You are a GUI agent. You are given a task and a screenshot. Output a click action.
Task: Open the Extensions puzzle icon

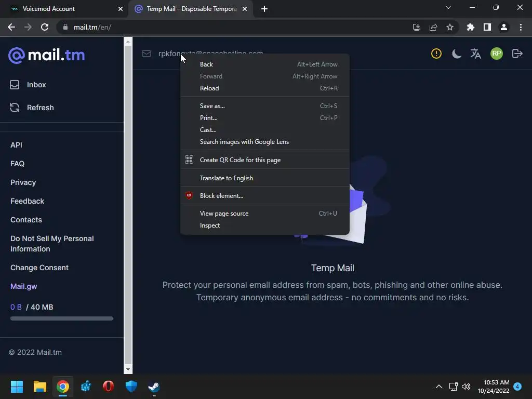(x=470, y=27)
